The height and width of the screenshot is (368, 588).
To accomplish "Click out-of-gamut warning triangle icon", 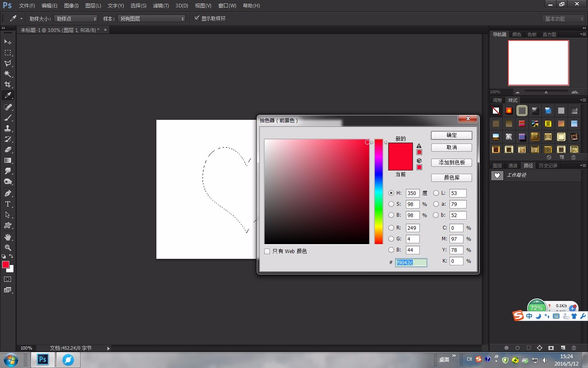I will click(x=419, y=146).
